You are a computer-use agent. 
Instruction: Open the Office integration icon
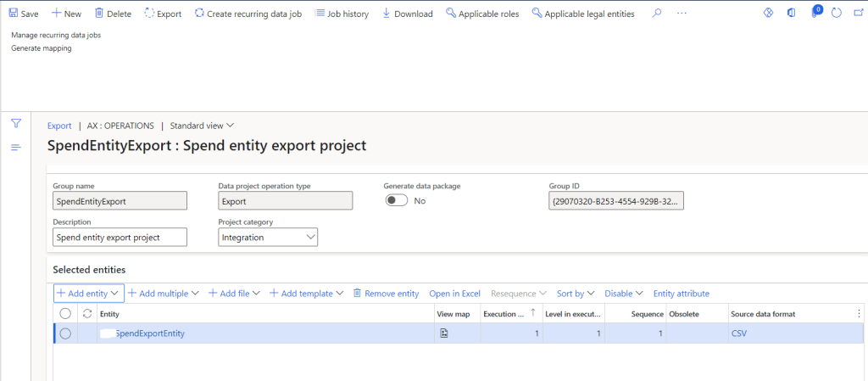click(791, 14)
